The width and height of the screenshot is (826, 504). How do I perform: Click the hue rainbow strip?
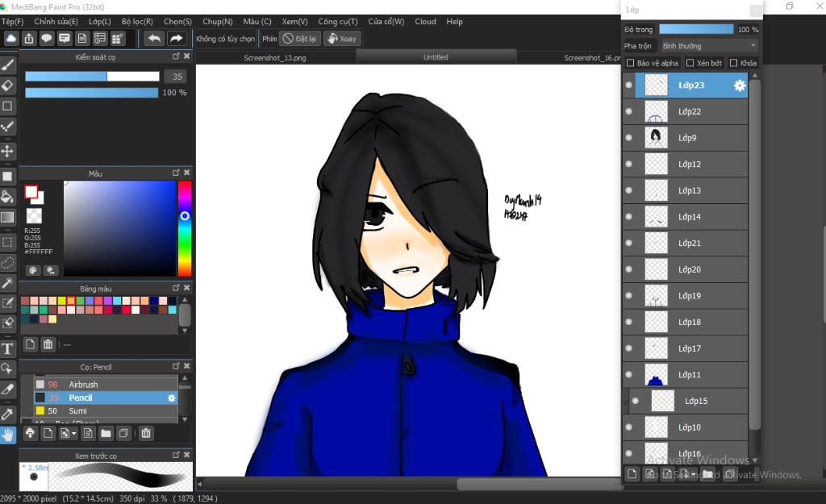click(185, 228)
